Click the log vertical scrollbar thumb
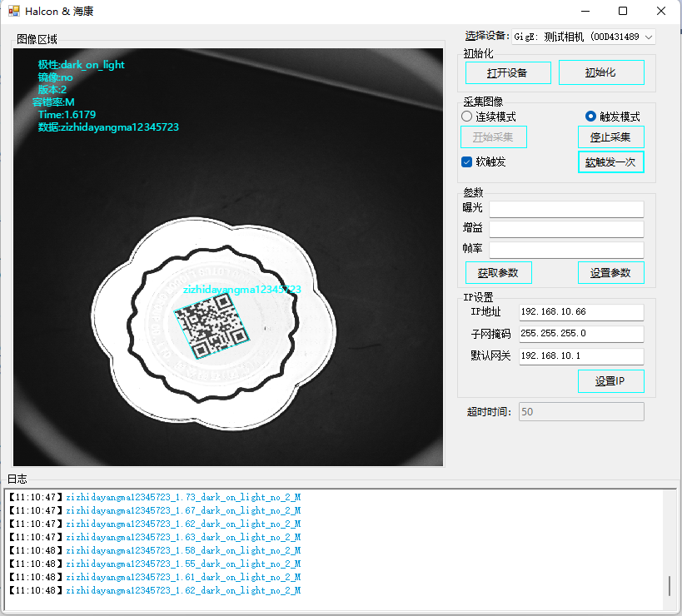Screen dimensions: 682x616 coord(670,586)
